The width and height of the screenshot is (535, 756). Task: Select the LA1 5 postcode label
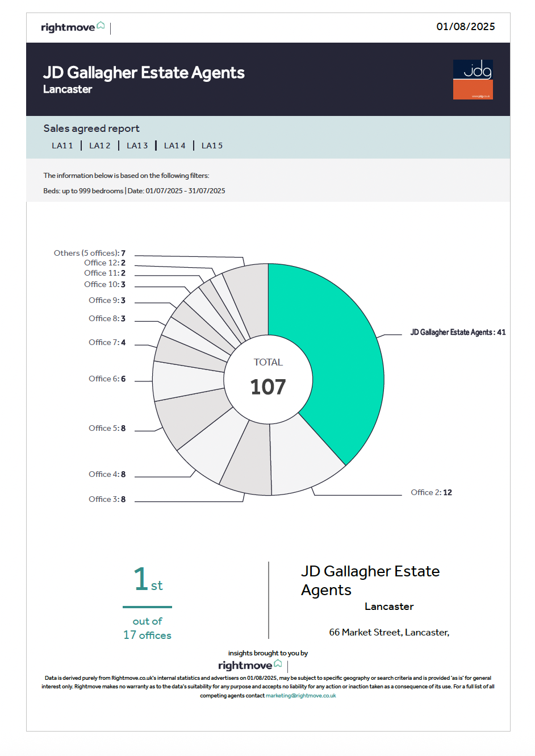[x=212, y=146]
